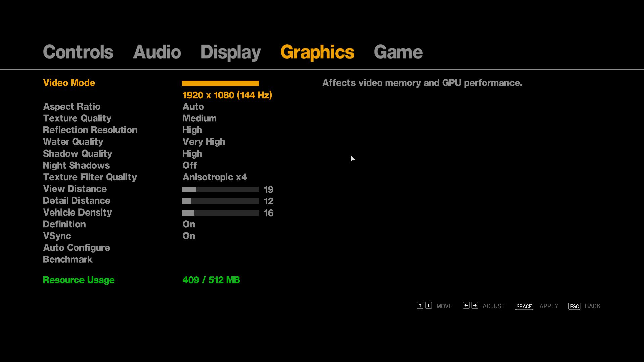Adjust the View Distance slider
The width and height of the screenshot is (644, 362).
coord(220,189)
